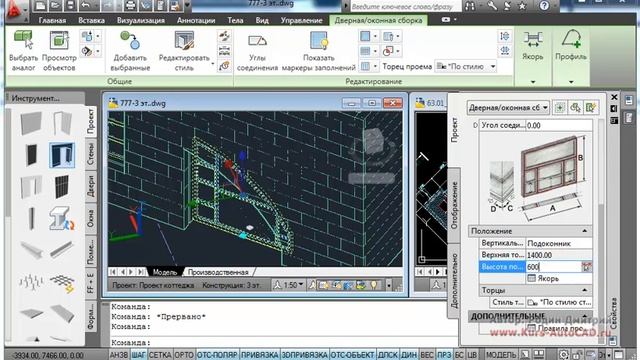Toggle ОРТО ortho mode
This screenshot has height=360, width=640.
point(184,355)
